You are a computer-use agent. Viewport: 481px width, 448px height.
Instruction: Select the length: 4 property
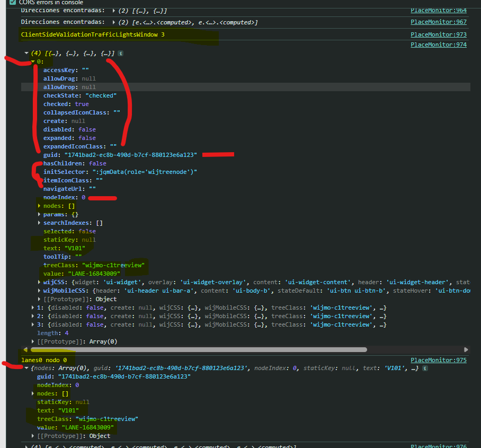click(x=53, y=333)
